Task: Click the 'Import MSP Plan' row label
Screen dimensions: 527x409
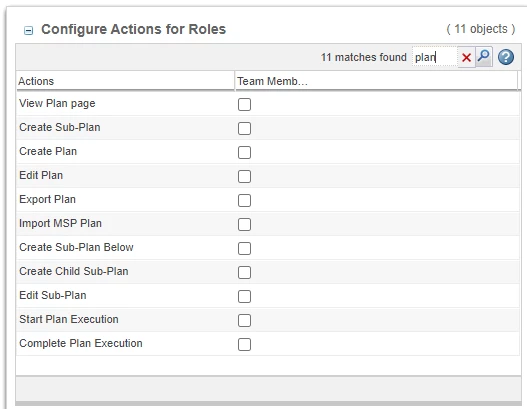Action: coord(60,223)
